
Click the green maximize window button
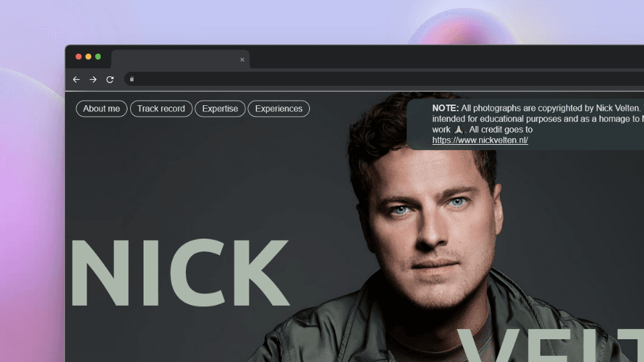coord(98,57)
